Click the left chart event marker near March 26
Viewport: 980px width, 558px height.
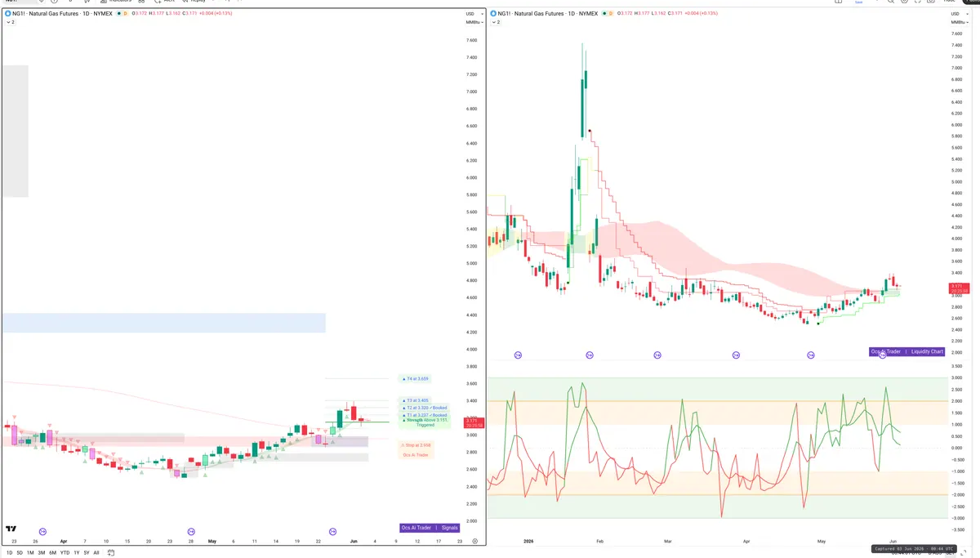(x=43, y=531)
